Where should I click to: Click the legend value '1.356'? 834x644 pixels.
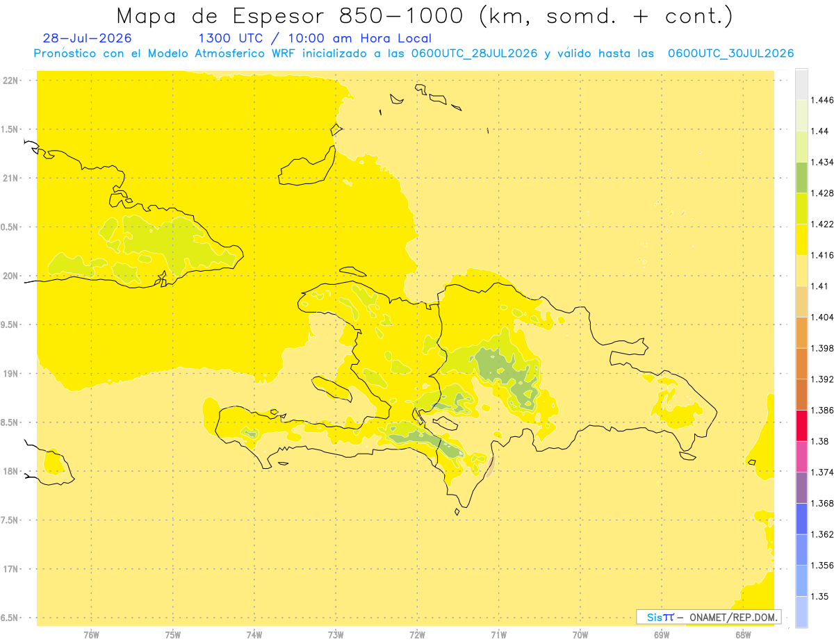[x=822, y=565]
